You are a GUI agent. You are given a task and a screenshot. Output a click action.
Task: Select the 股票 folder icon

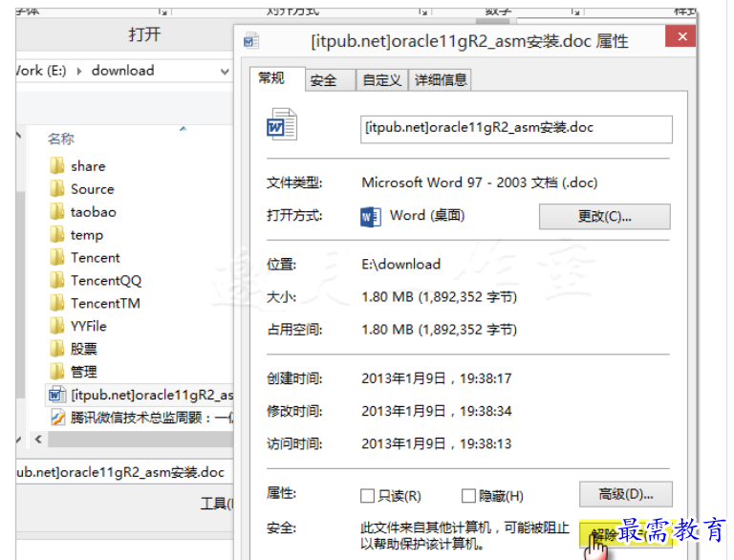pos(57,349)
